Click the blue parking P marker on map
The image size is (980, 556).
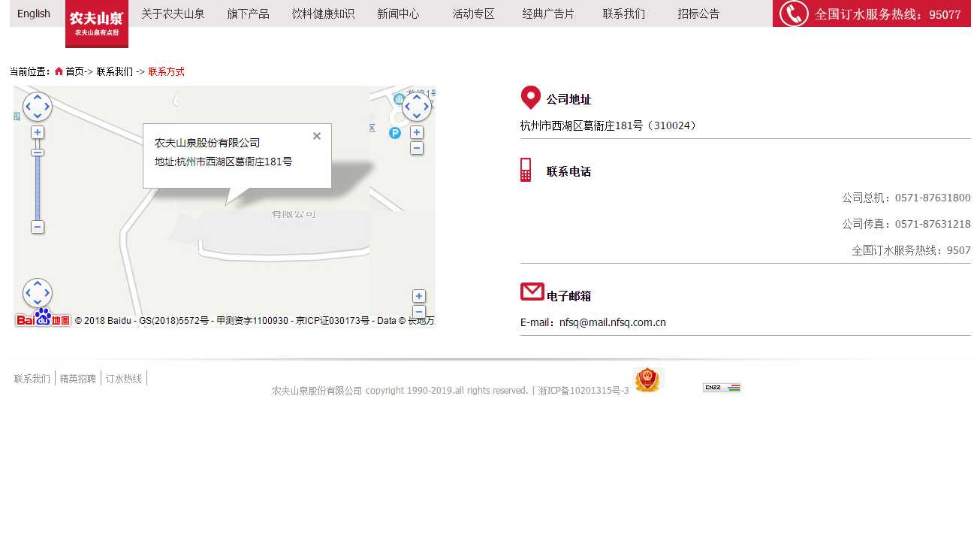click(x=395, y=133)
